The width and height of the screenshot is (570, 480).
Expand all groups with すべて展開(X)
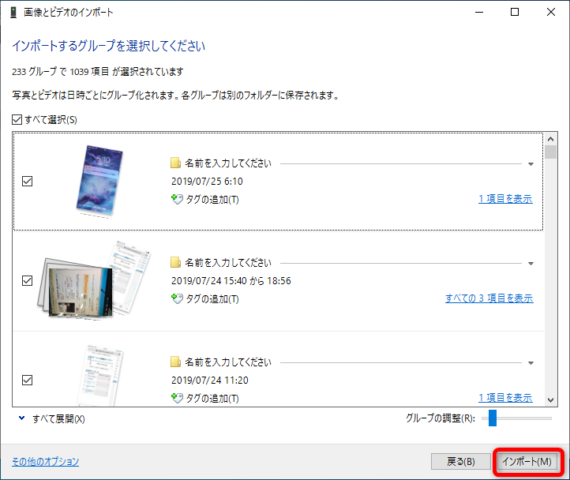(x=52, y=419)
